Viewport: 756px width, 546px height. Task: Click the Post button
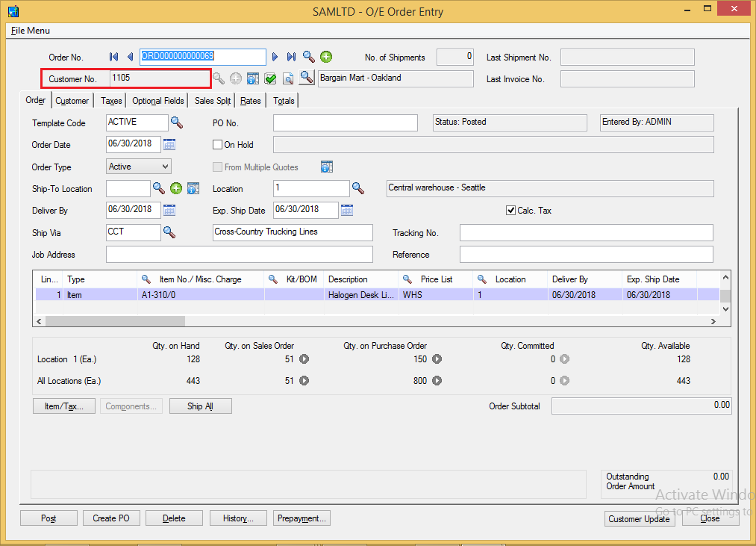49,518
